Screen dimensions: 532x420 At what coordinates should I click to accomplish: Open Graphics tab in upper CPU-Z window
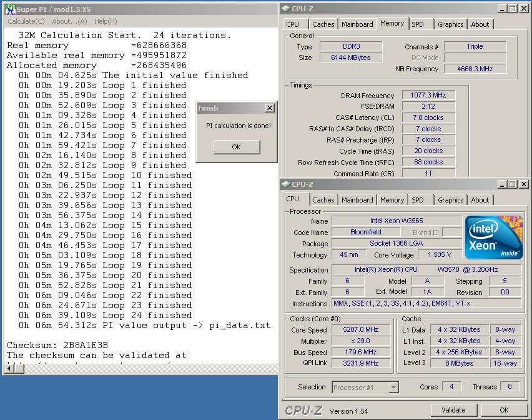coord(451,24)
